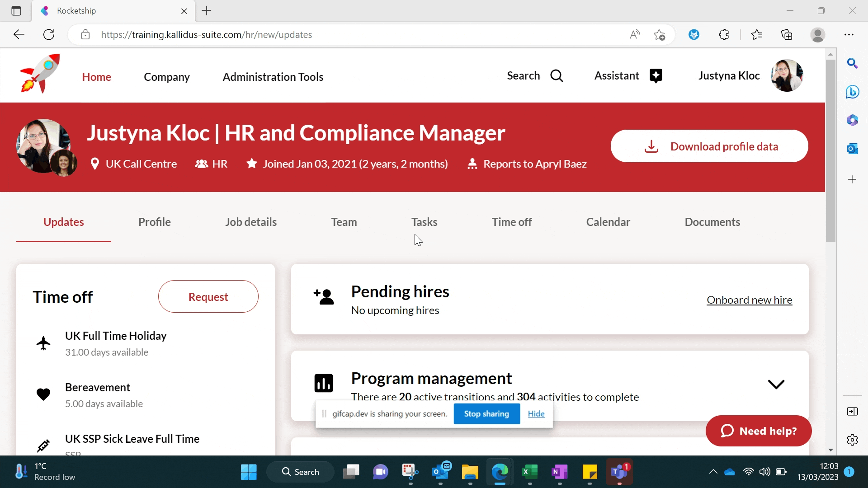This screenshot has height=488, width=868.
Task: Open search via magnifying glass icon
Action: click(557, 76)
